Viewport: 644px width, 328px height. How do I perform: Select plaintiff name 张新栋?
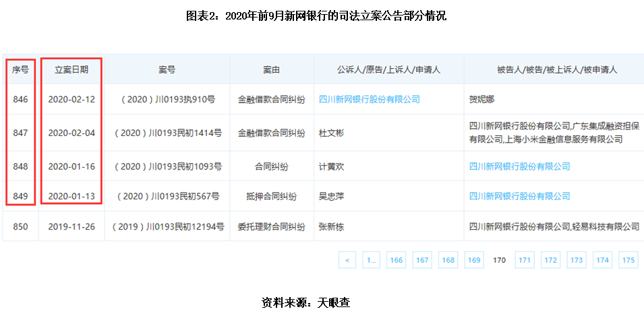coord(332,226)
